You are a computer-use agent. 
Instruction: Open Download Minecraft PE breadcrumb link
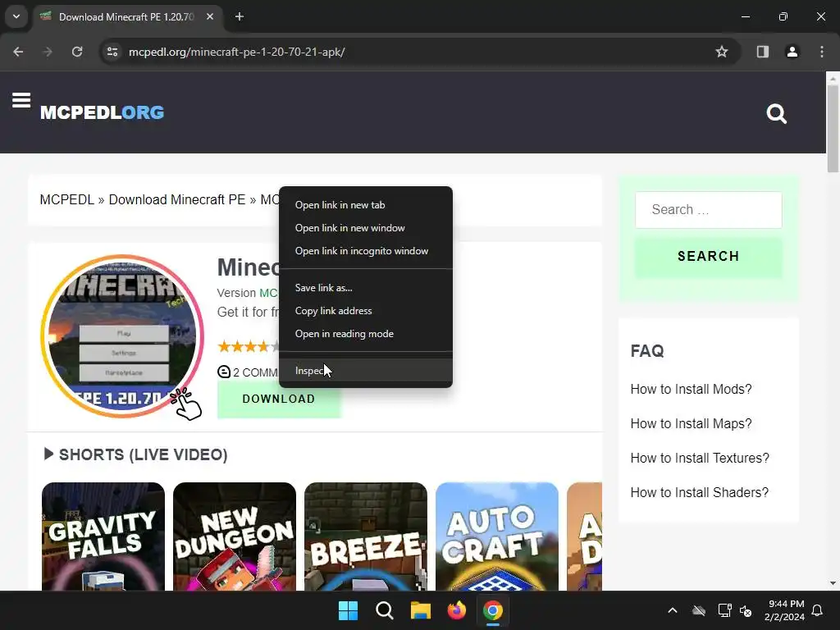(177, 200)
